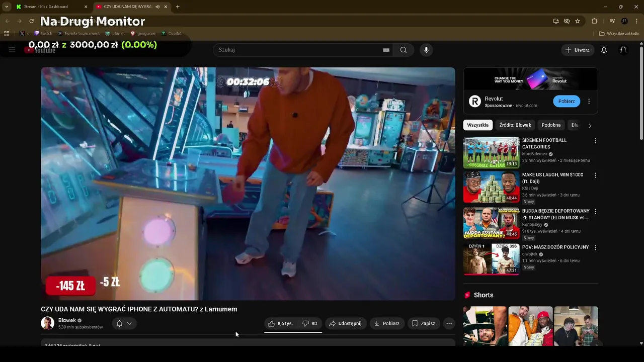Open the Chrome profile avatar

pos(624,21)
